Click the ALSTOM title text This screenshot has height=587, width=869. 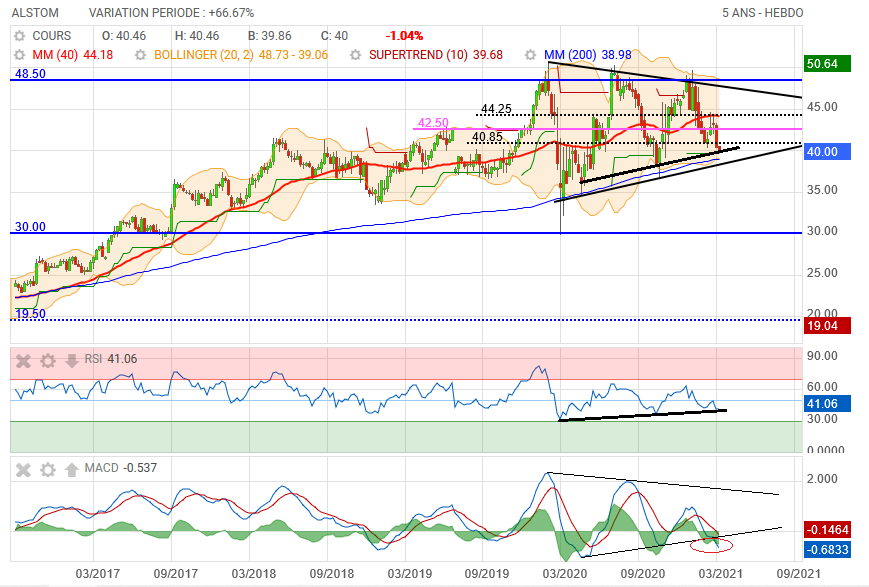pos(35,13)
